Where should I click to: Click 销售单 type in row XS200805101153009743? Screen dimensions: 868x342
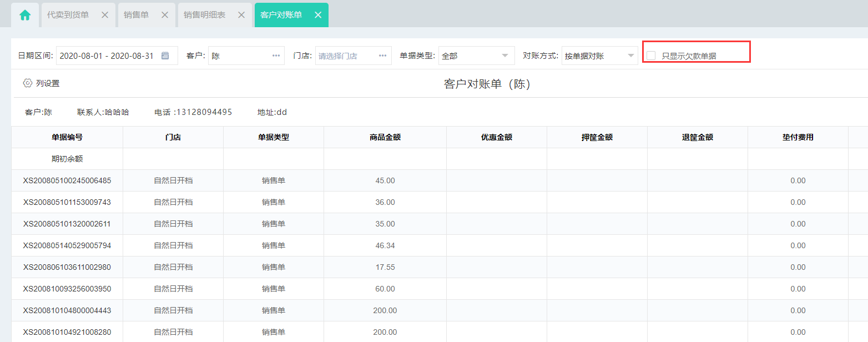coord(274,202)
